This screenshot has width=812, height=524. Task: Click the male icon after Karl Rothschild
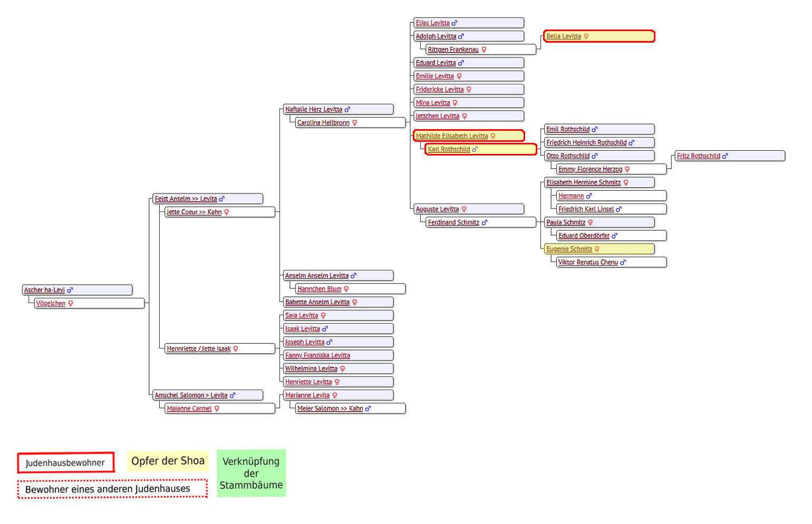point(475,150)
